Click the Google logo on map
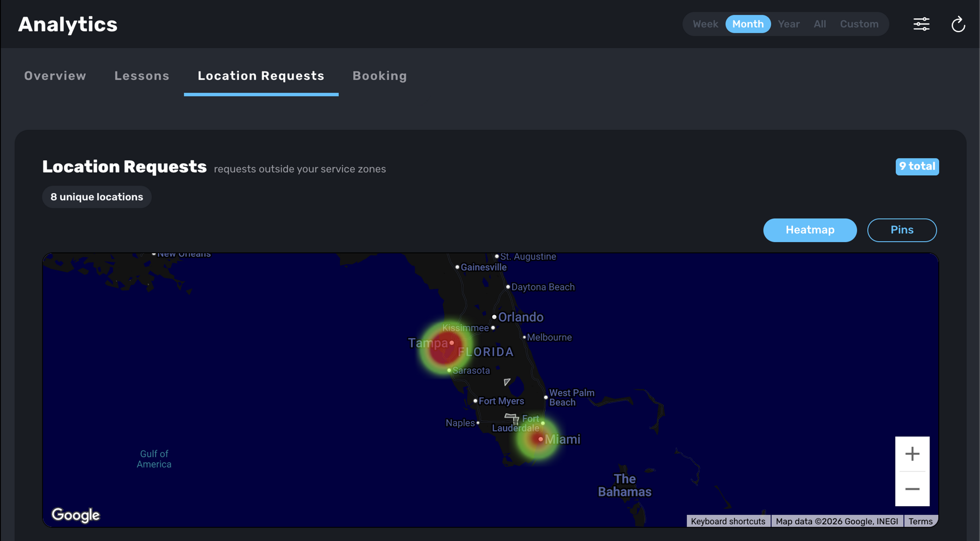The image size is (980, 541). 76,515
